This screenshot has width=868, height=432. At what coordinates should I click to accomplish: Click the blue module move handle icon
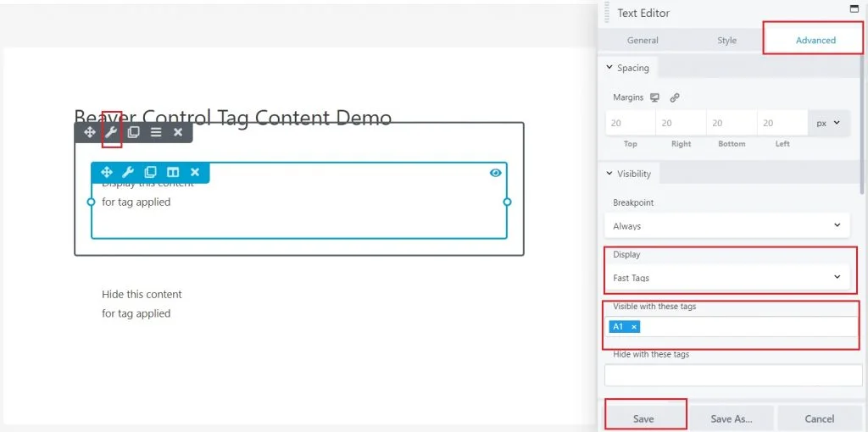click(x=106, y=172)
